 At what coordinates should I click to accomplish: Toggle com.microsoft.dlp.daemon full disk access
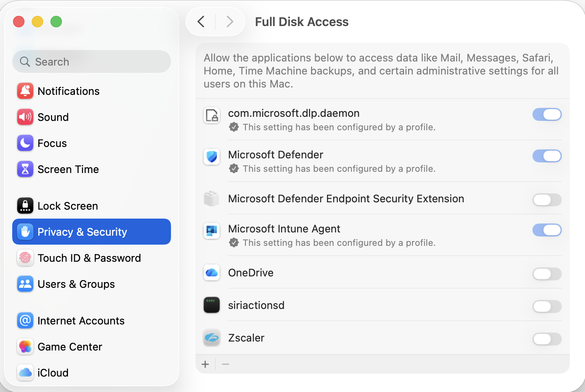point(547,115)
